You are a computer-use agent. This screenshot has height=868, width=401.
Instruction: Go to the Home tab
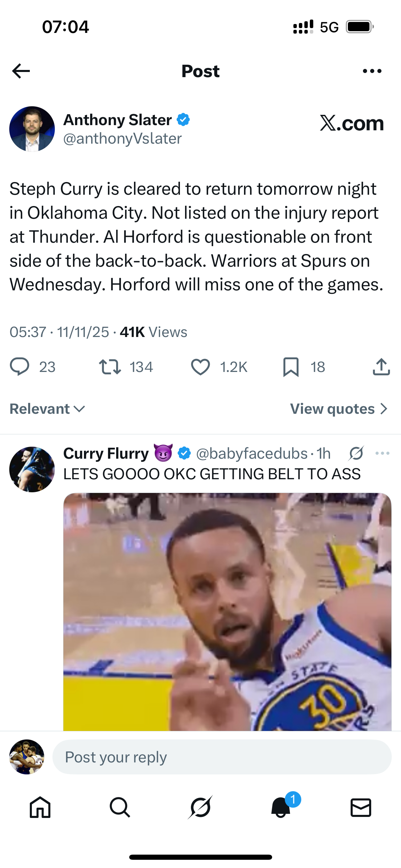(x=40, y=807)
